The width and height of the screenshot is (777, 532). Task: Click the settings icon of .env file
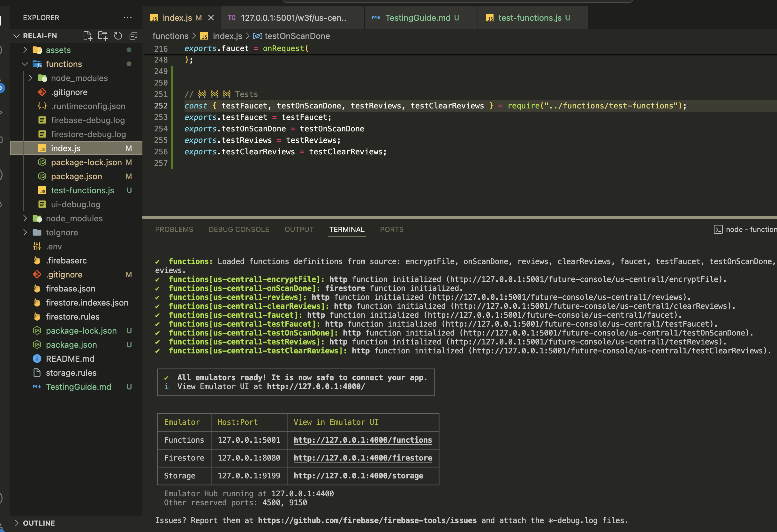(37, 246)
